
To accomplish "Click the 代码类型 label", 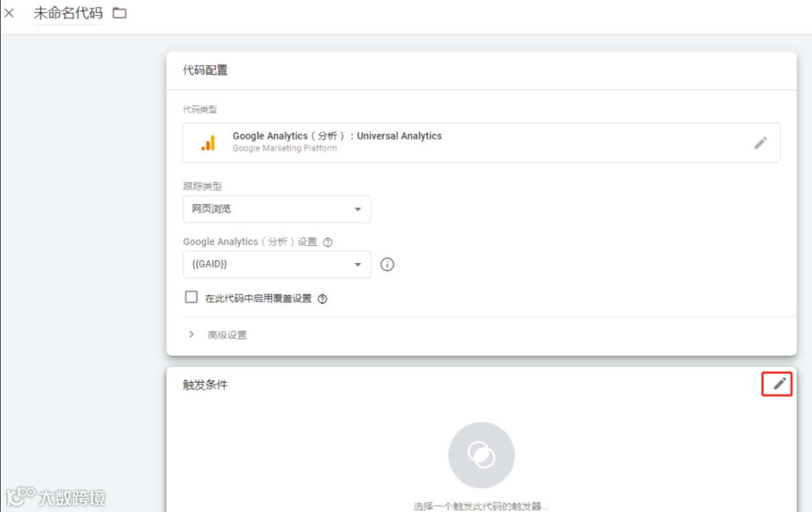I will [200, 109].
